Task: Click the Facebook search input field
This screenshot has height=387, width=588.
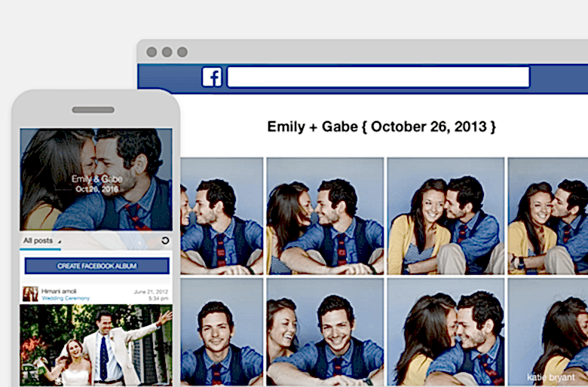Action: [378, 77]
